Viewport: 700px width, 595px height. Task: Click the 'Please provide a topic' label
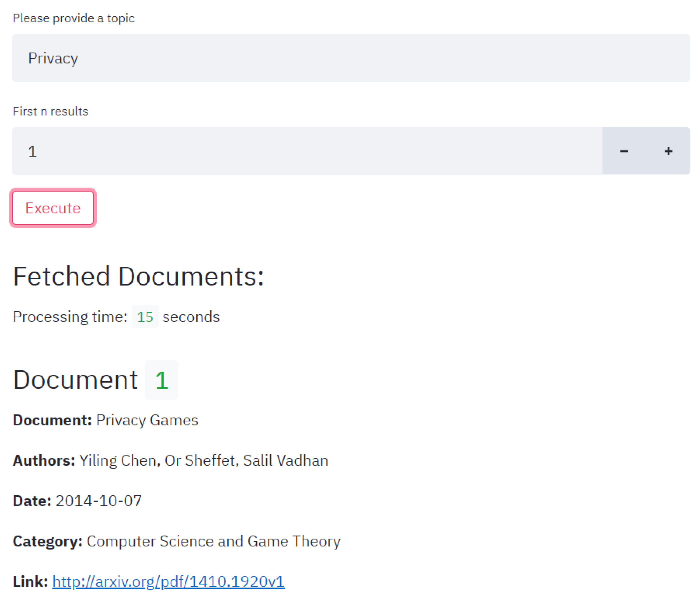point(74,18)
